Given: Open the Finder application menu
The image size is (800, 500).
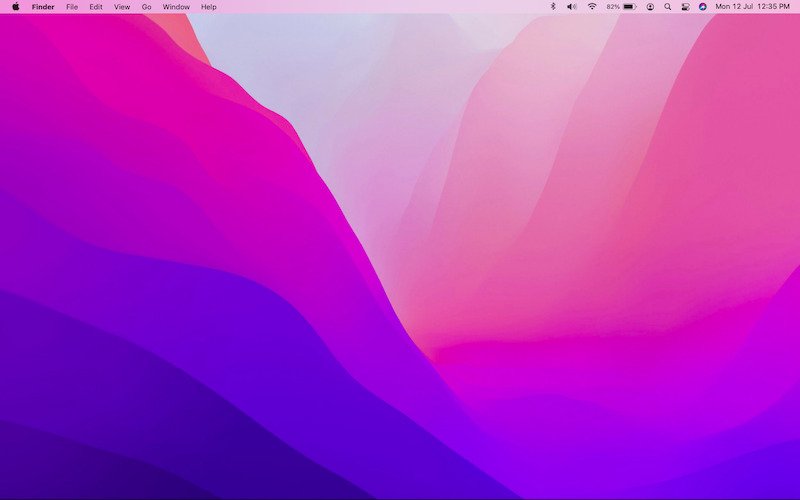Looking at the screenshot, I should coord(43,6).
